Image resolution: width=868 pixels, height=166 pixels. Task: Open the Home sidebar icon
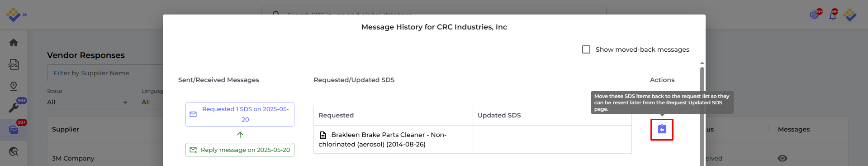(14, 43)
